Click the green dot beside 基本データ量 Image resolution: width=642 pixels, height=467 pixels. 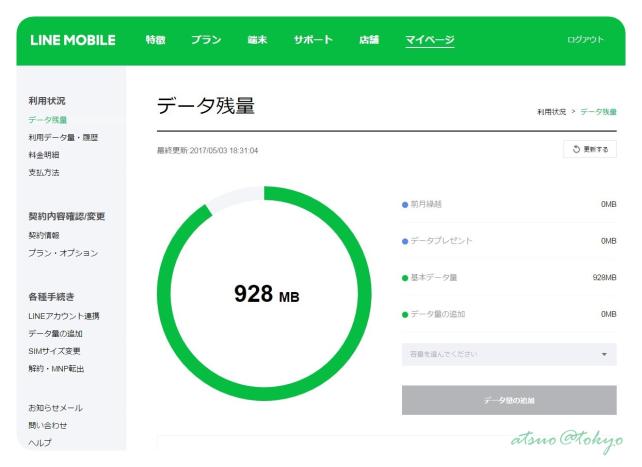[x=405, y=278]
